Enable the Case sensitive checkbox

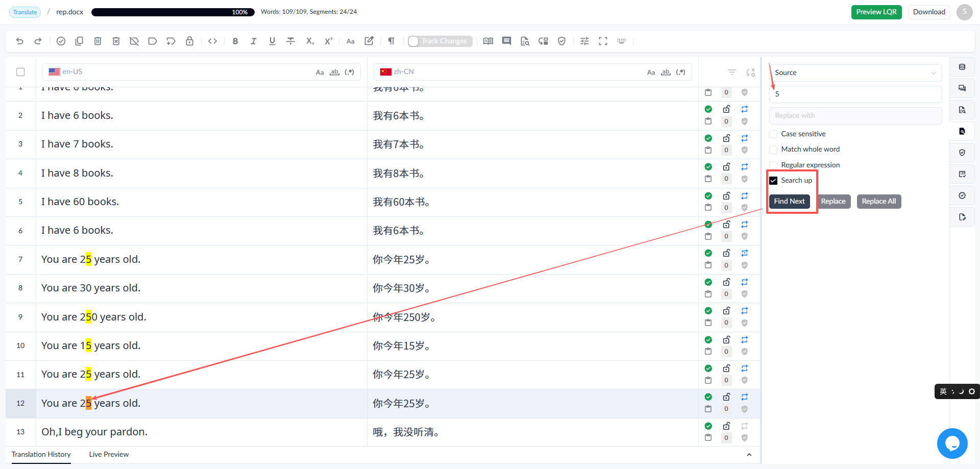pyautogui.click(x=773, y=134)
